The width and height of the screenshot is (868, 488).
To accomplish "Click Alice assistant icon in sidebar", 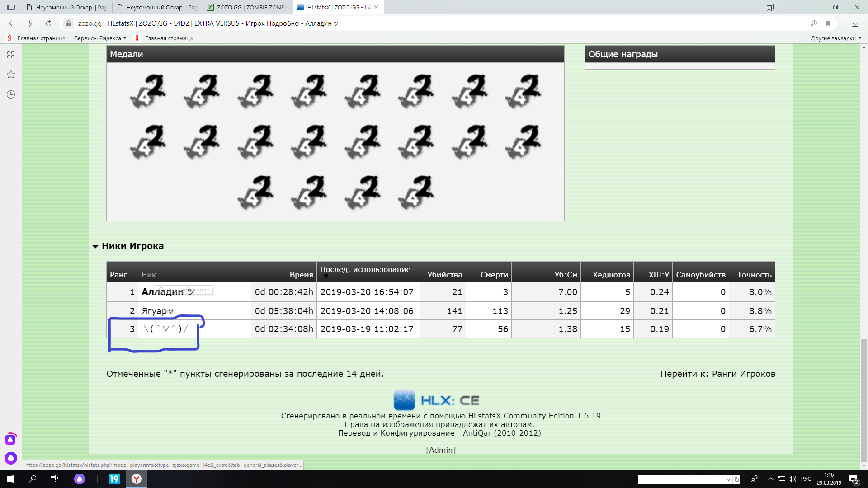I will (x=11, y=458).
